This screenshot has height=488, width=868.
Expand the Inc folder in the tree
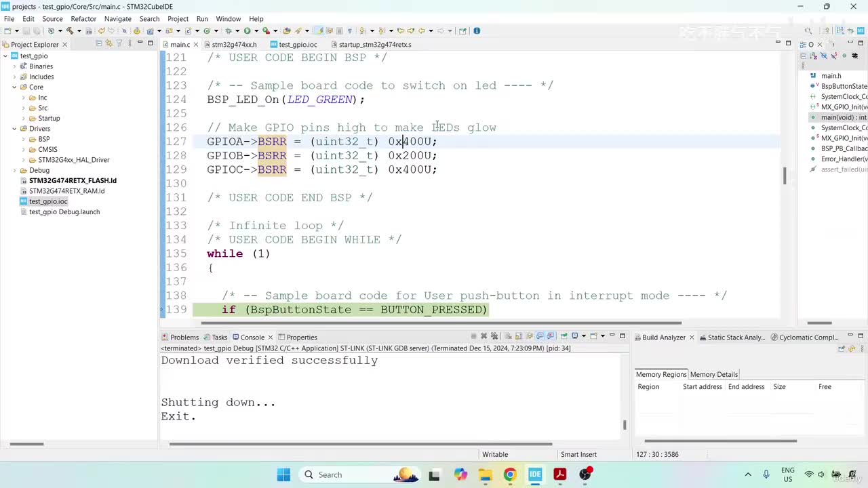(x=24, y=98)
